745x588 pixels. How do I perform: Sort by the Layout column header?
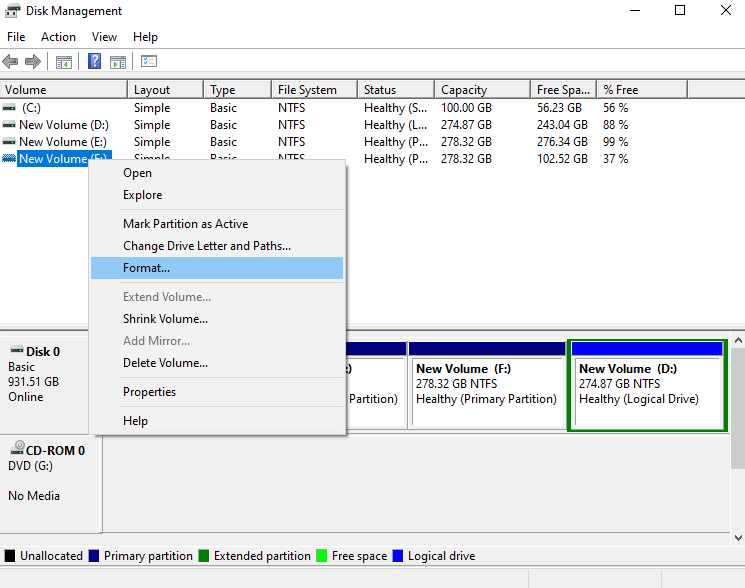click(166, 90)
